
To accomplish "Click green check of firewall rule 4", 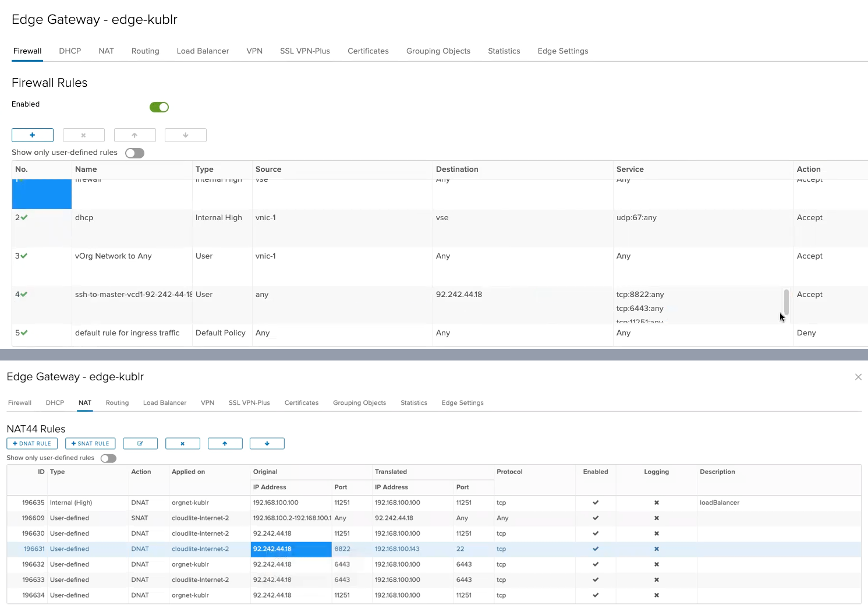I will tap(24, 294).
